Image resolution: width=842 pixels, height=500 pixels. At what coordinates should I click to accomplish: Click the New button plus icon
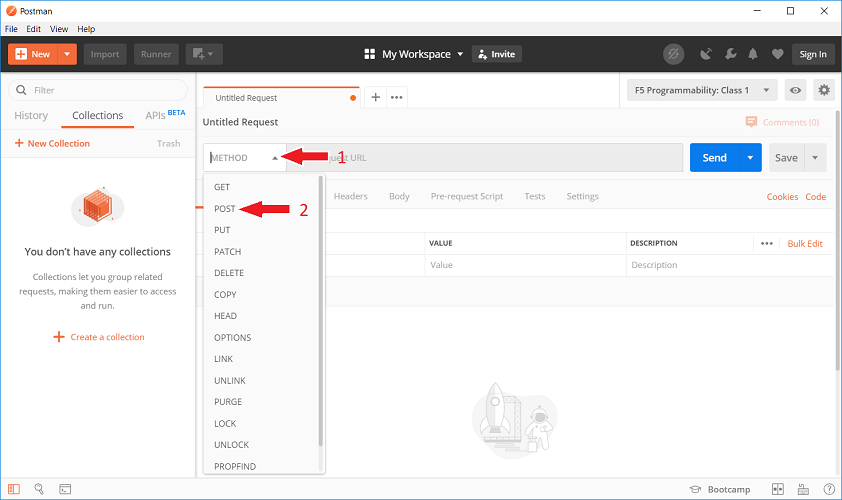[x=21, y=54]
